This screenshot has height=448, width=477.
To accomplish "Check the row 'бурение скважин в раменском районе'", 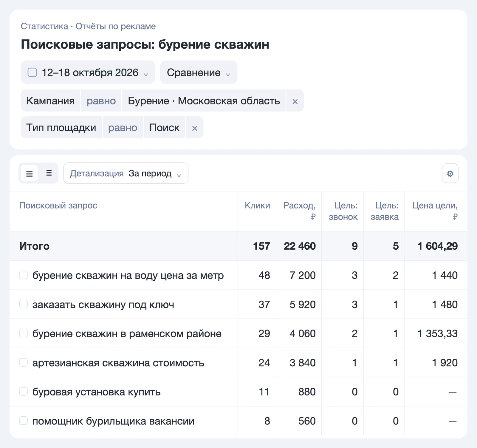I will 24,333.
